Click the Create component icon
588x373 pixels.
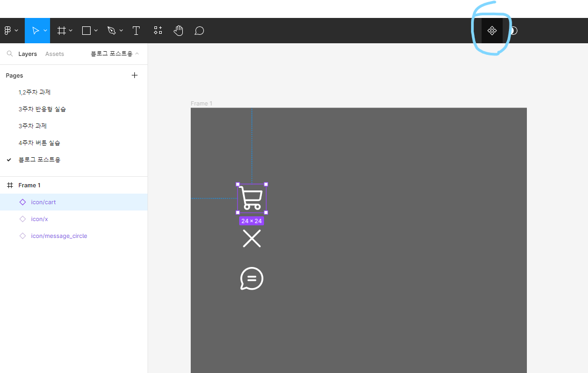pyautogui.click(x=492, y=31)
